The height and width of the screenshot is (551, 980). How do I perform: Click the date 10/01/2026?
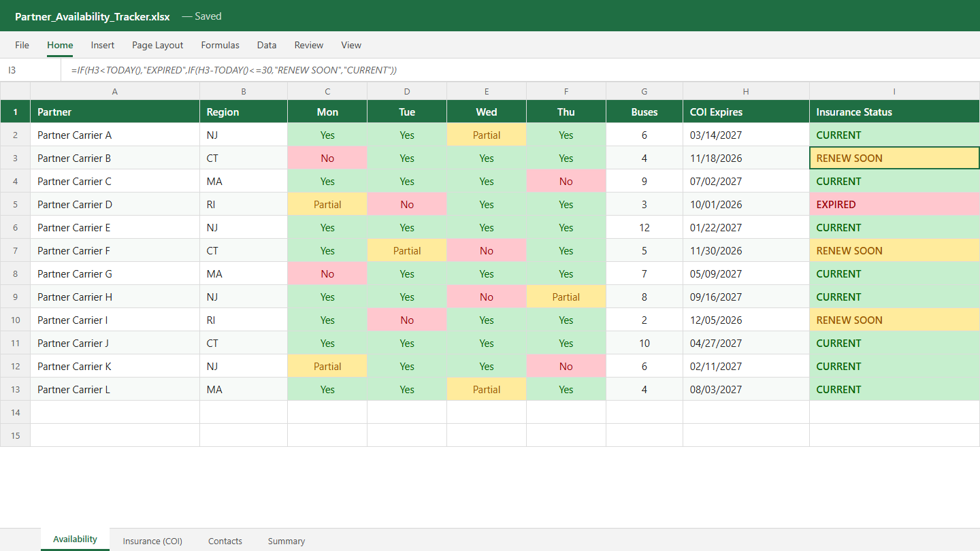pos(746,204)
